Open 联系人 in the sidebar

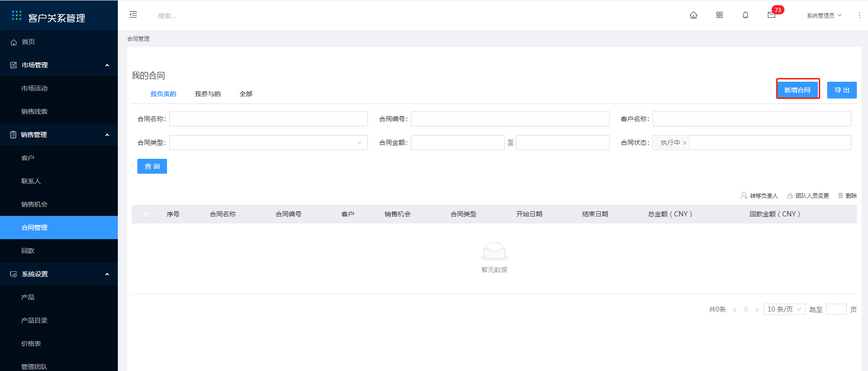coord(59,181)
